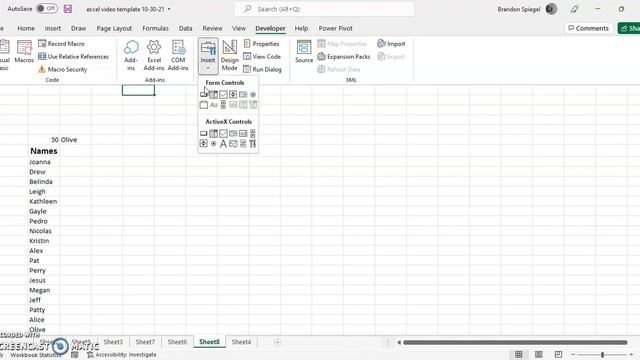Toggle AutoSave switch

(47, 9)
